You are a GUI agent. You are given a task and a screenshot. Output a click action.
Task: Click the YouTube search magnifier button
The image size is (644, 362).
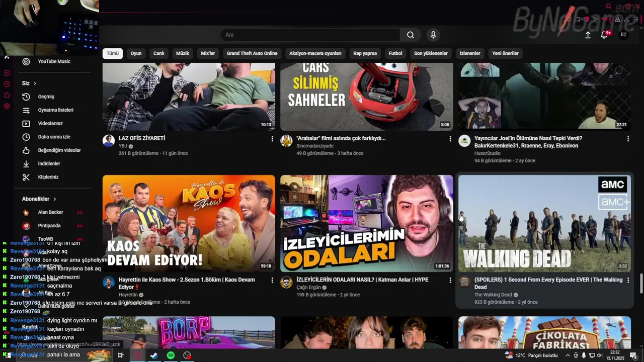(x=411, y=35)
